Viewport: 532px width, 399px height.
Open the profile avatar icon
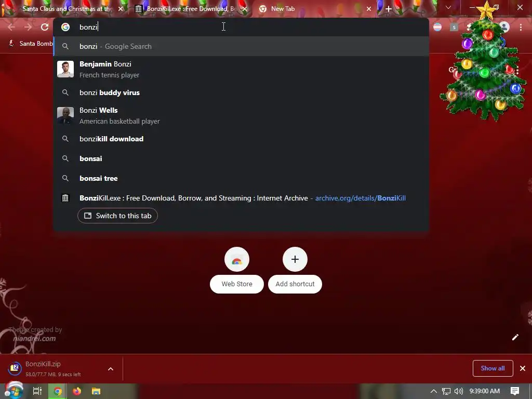(x=504, y=27)
